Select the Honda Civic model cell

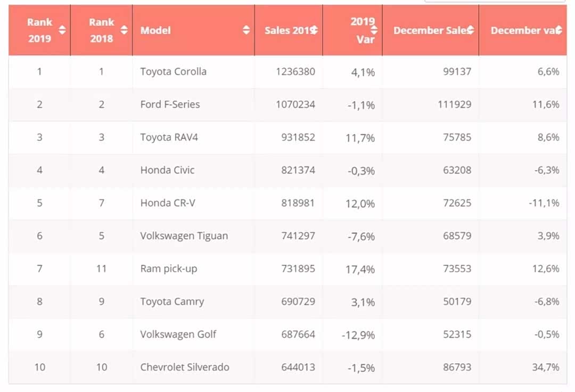tap(167, 171)
